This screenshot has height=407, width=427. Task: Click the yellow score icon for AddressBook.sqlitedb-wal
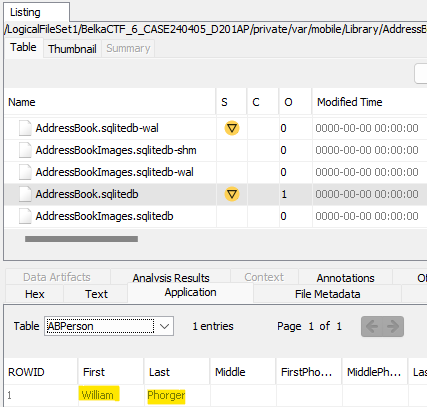[232, 128]
